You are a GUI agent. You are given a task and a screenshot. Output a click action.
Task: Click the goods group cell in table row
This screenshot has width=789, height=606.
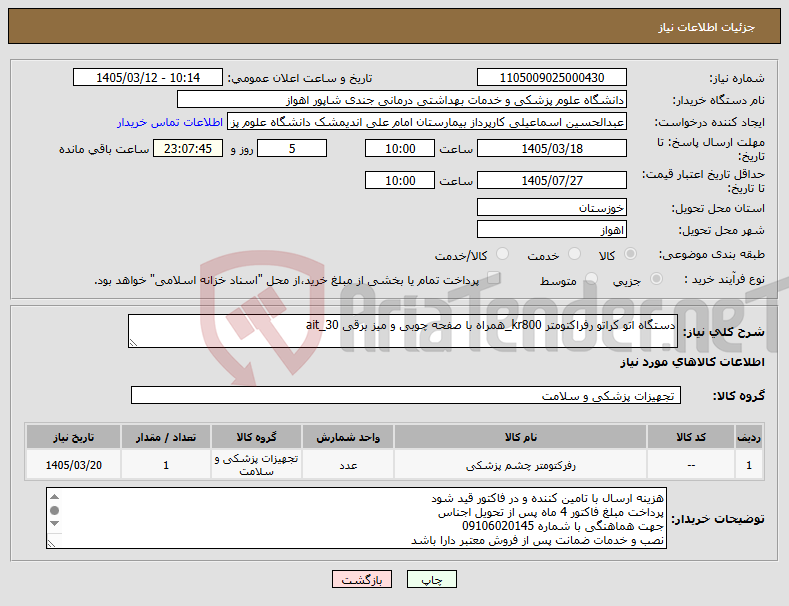tap(257, 465)
